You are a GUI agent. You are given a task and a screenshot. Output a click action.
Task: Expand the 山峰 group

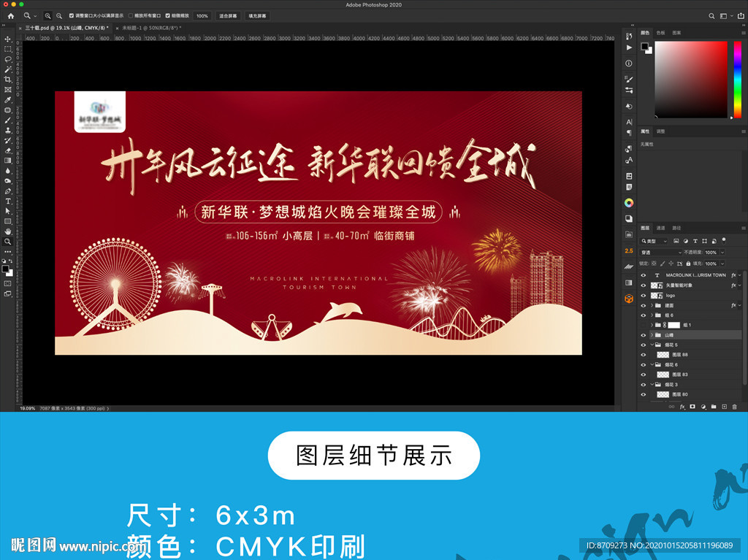[652, 335]
